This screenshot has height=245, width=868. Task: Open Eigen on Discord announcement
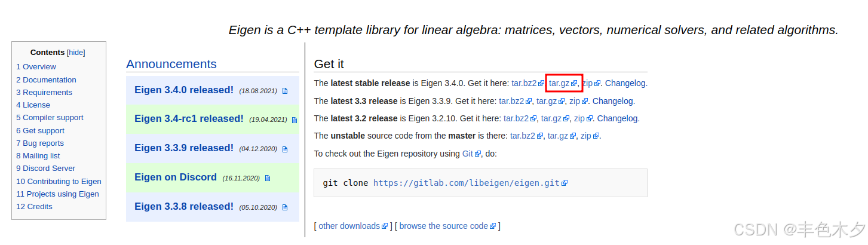point(176,177)
